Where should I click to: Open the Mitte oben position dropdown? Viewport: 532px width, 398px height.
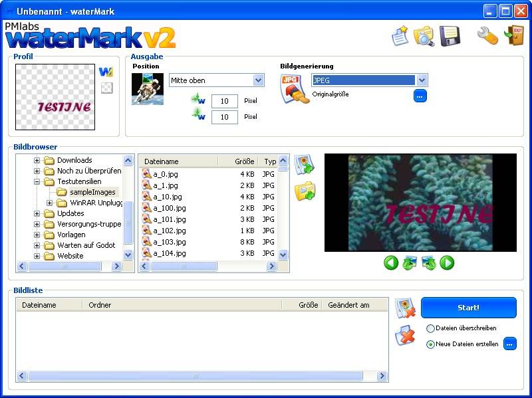pyautogui.click(x=258, y=80)
